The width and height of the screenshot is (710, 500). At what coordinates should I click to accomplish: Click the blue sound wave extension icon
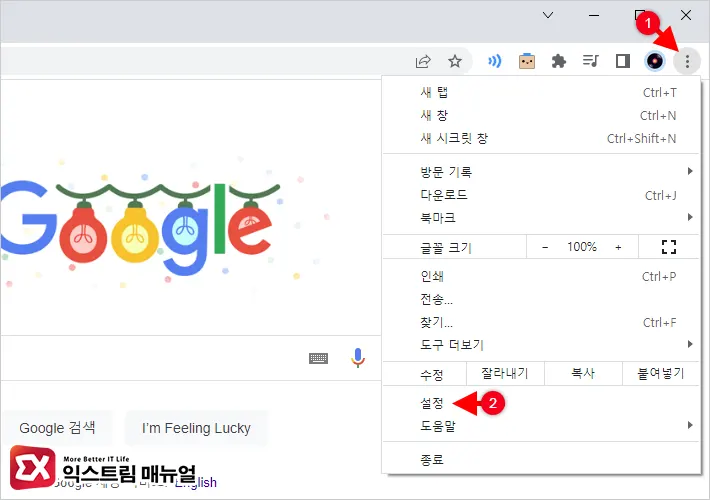pos(494,61)
